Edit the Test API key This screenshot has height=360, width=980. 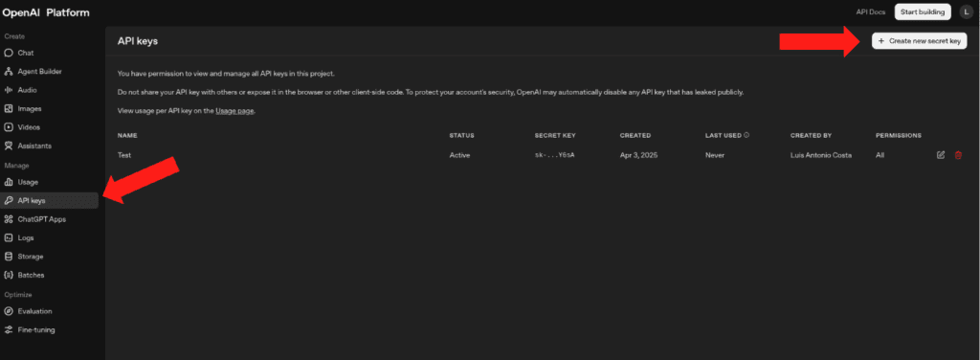click(x=941, y=155)
